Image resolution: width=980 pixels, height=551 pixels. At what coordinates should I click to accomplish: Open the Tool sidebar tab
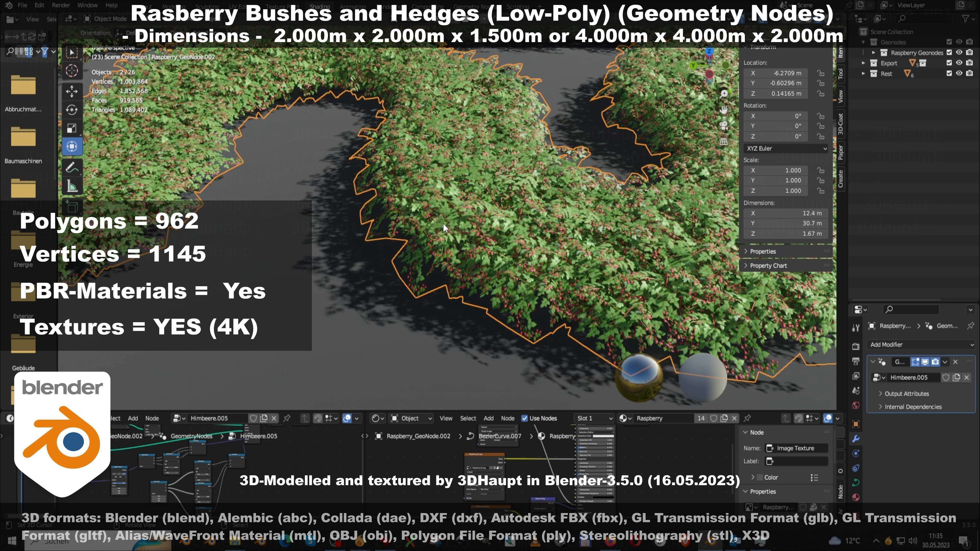point(841,74)
